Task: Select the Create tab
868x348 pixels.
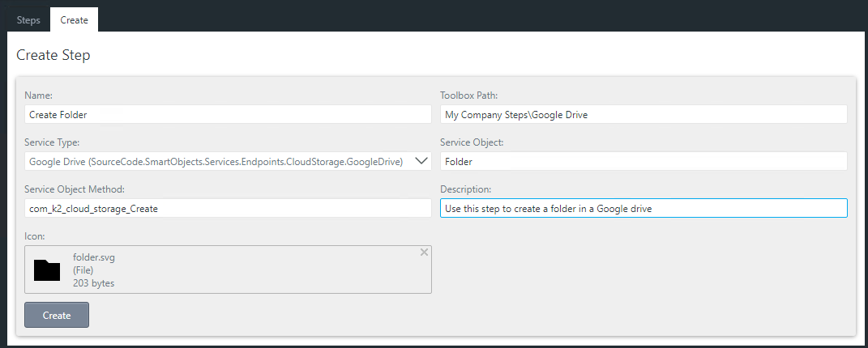Action: [74, 20]
